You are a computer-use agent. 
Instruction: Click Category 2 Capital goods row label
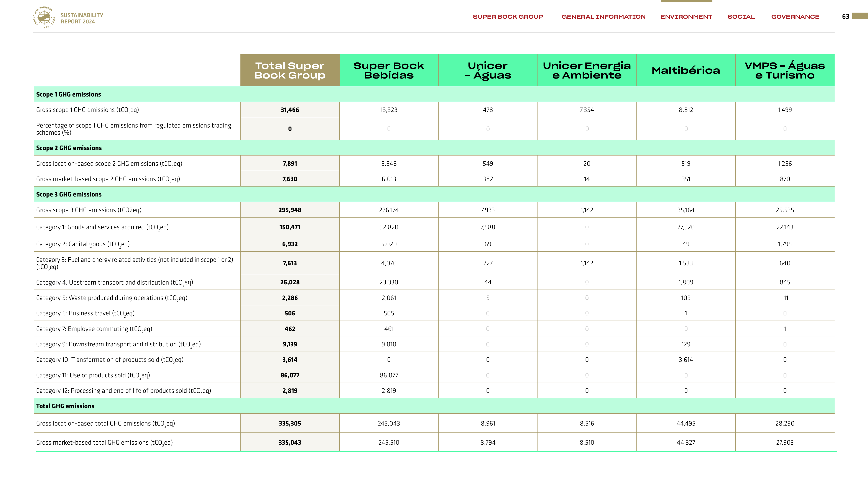click(x=83, y=244)
